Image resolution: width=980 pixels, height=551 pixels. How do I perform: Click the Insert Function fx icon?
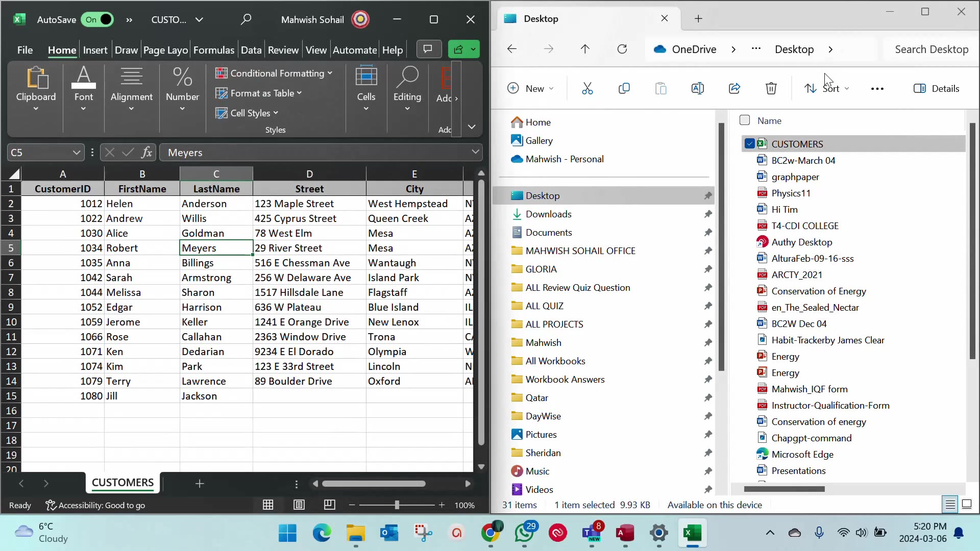(x=147, y=152)
